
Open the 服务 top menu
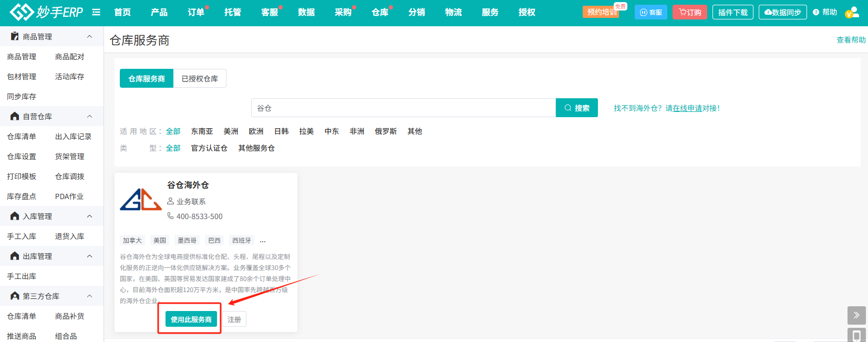[490, 12]
